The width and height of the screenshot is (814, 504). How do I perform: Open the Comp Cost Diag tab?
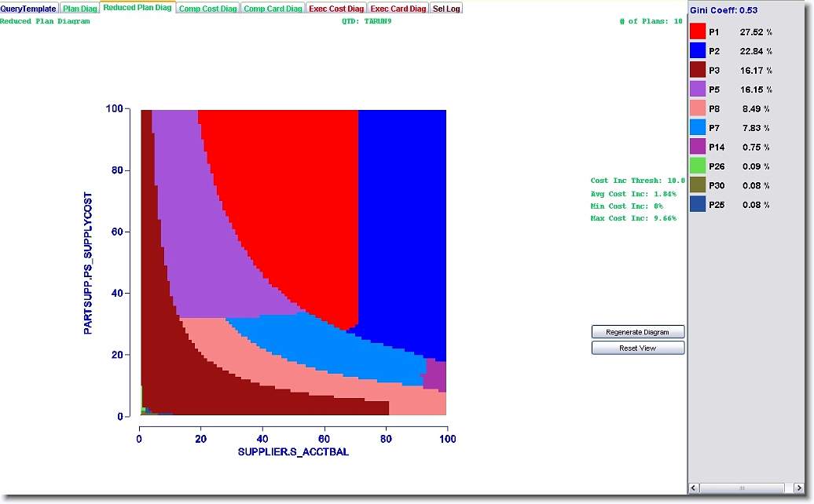207,9
